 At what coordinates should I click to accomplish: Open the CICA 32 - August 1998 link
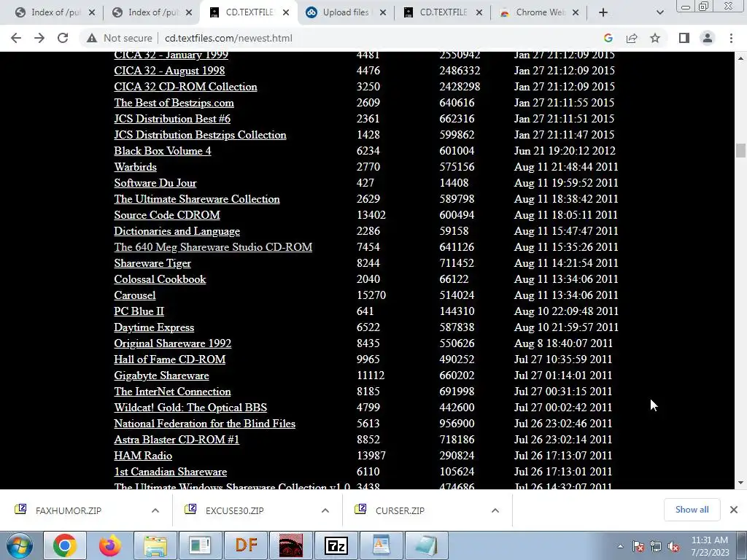169,71
